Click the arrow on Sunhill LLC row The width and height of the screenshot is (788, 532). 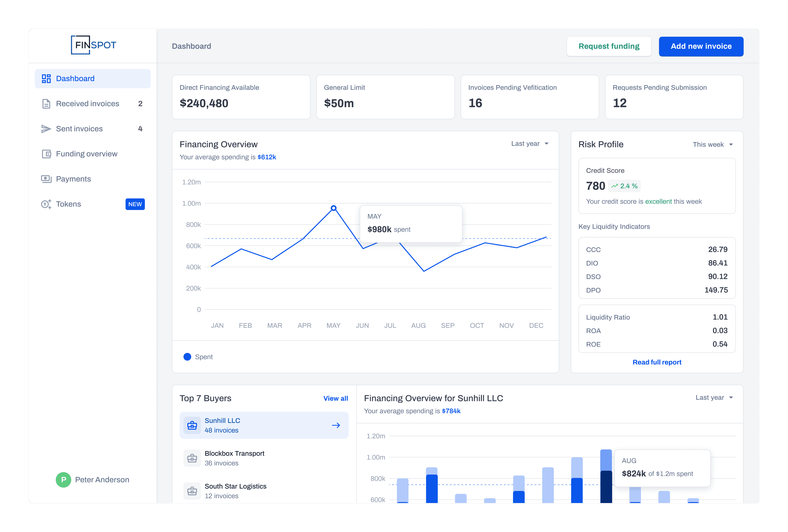(x=336, y=426)
